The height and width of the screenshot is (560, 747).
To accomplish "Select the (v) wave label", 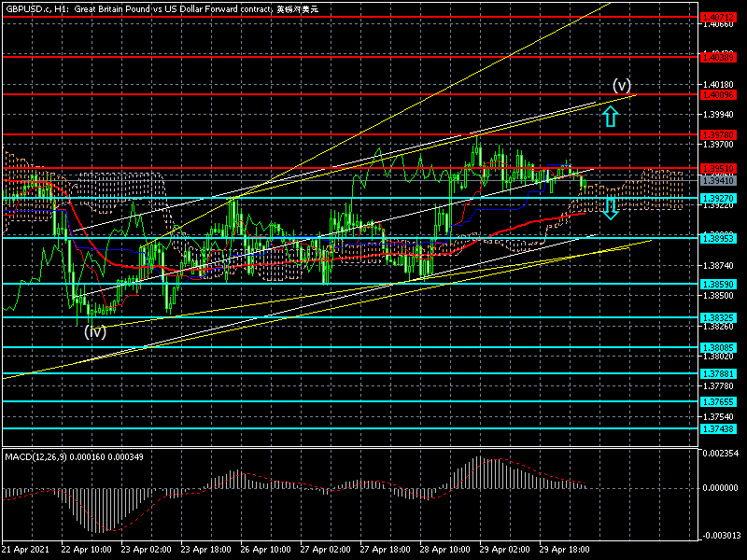I will pos(621,86).
